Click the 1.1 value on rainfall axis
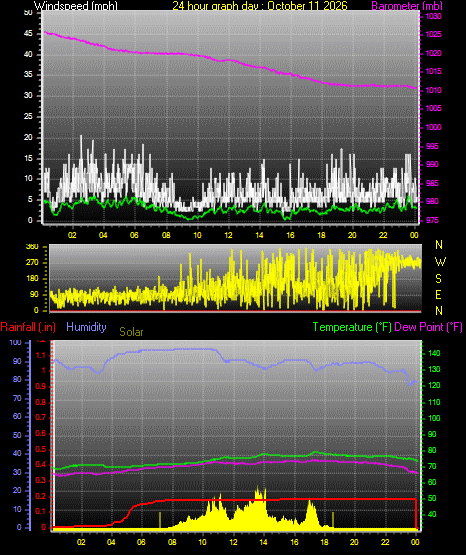466x555 pixels. click(41, 355)
